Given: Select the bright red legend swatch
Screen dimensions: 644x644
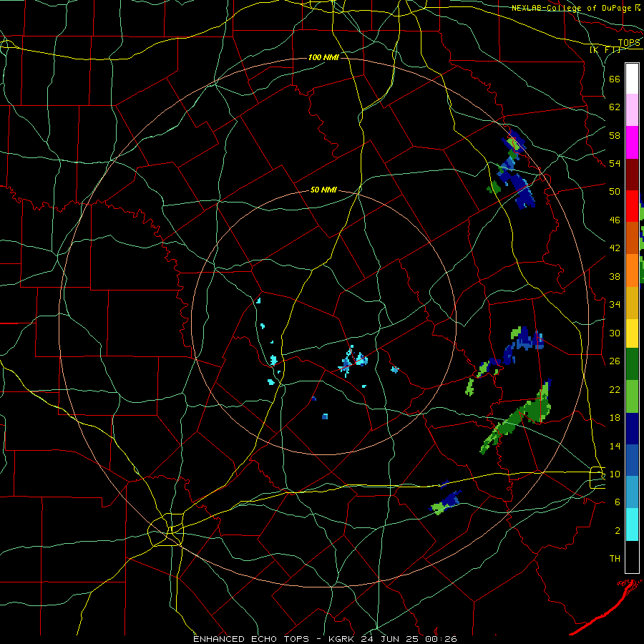Looking at the screenshot, I should [x=632, y=206].
